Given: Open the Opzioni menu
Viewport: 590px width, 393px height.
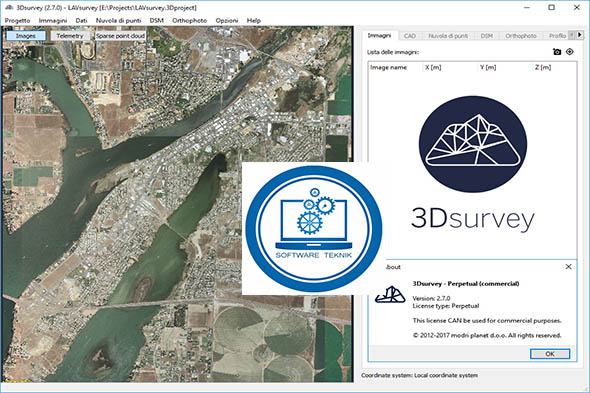Looking at the screenshot, I should click(227, 20).
